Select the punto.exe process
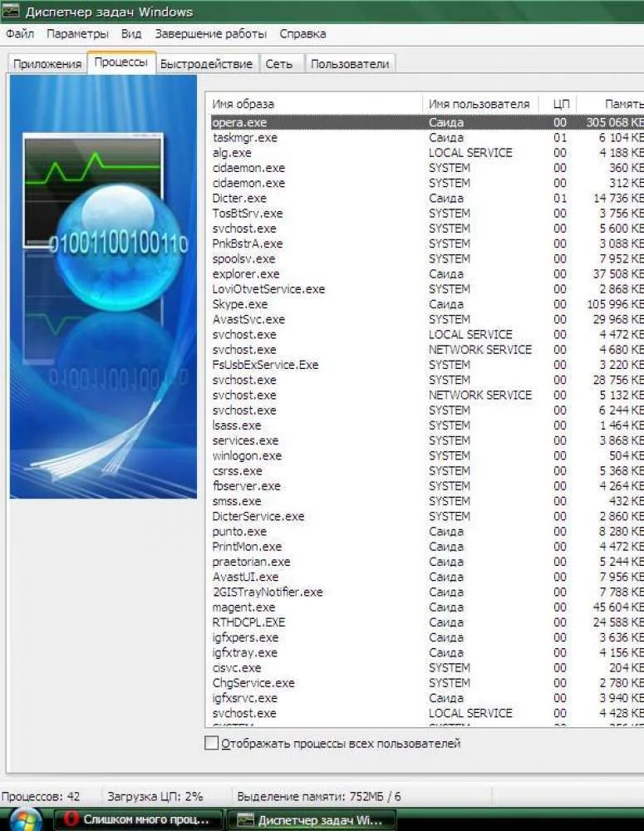Viewport: 644px width, 831px height. pyautogui.click(x=427, y=532)
